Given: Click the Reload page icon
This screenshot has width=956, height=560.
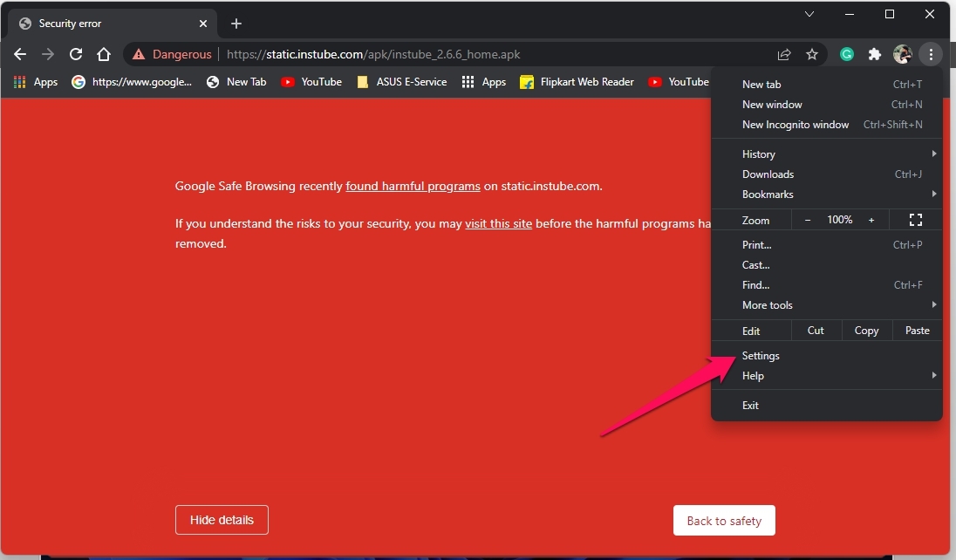Looking at the screenshot, I should tap(76, 54).
